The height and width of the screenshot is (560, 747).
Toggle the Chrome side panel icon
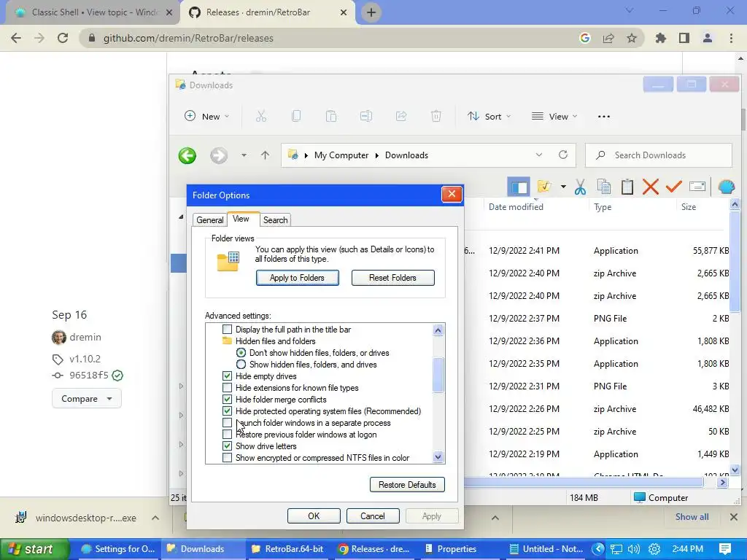[x=684, y=38]
